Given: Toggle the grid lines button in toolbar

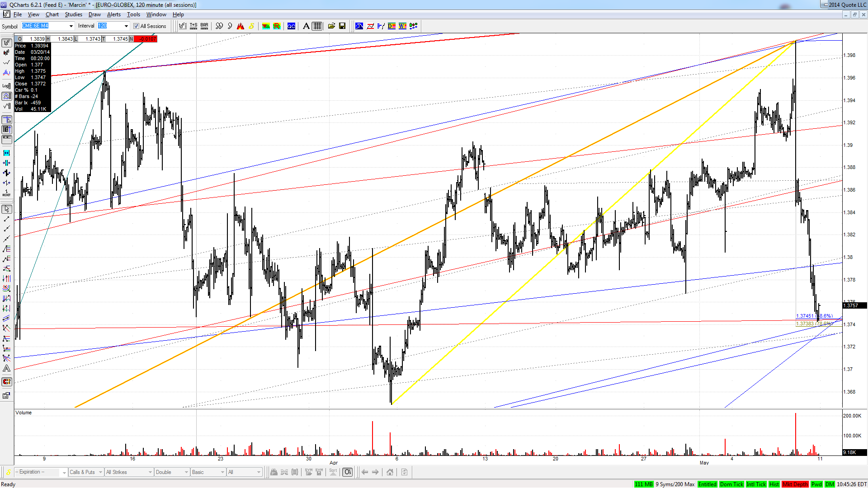Looking at the screenshot, I should (x=317, y=26).
